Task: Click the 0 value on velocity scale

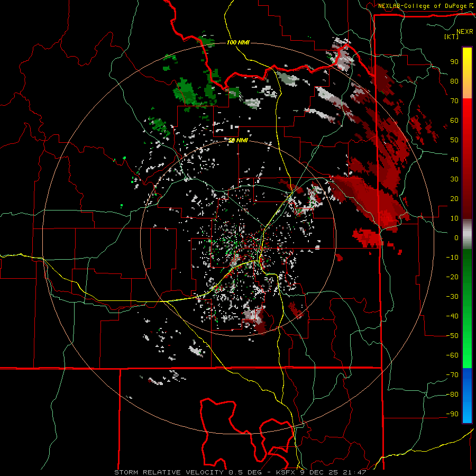Action: [456, 237]
